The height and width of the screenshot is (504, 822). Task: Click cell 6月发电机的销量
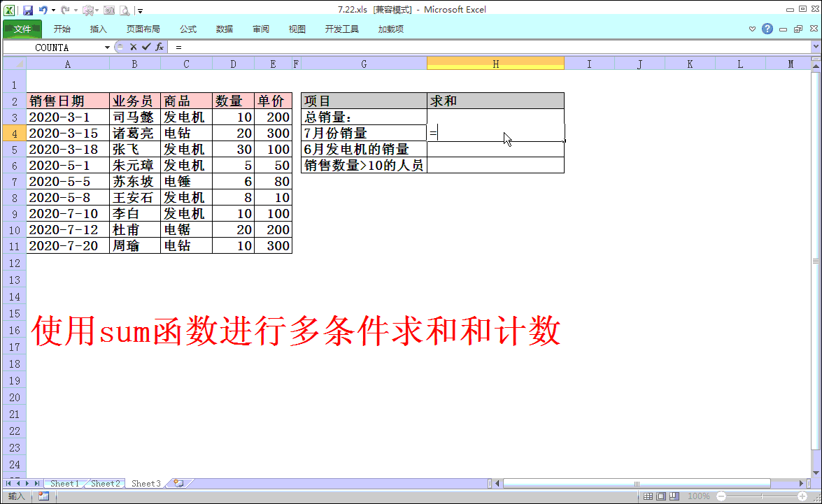[364, 150]
